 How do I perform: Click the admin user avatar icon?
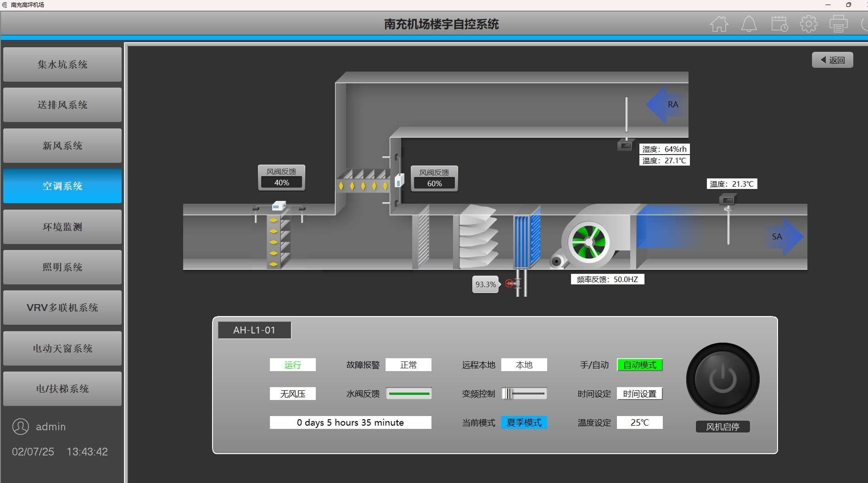point(21,427)
